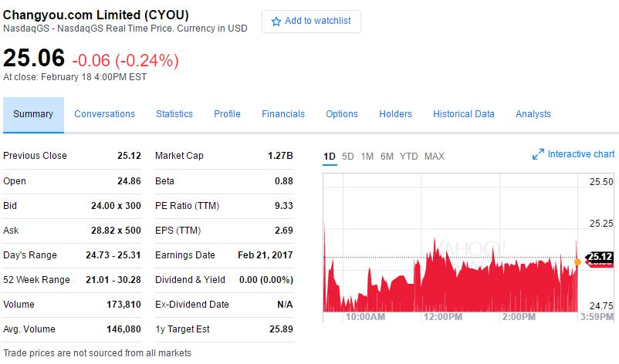Open the Conversations tab
619x364 pixels.
click(x=105, y=114)
